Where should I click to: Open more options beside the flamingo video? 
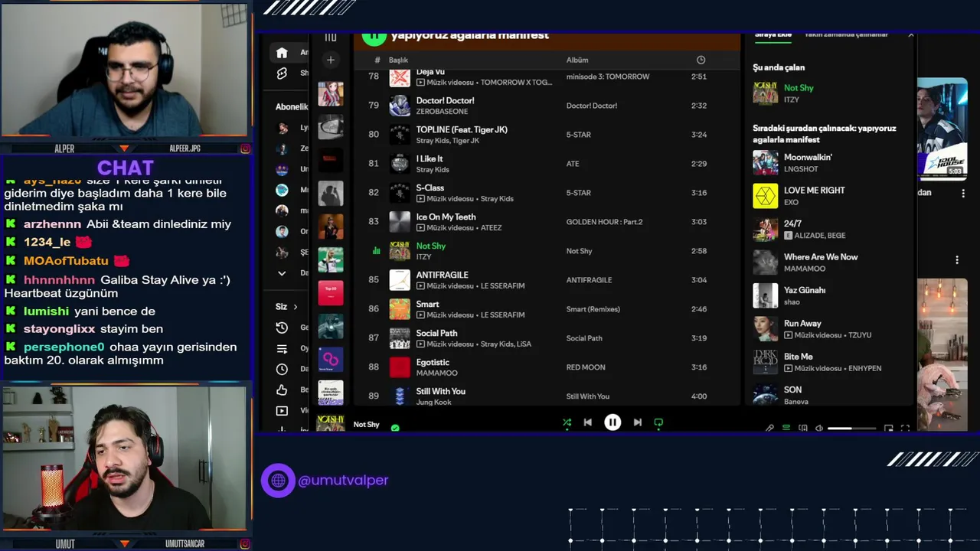coord(957,260)
